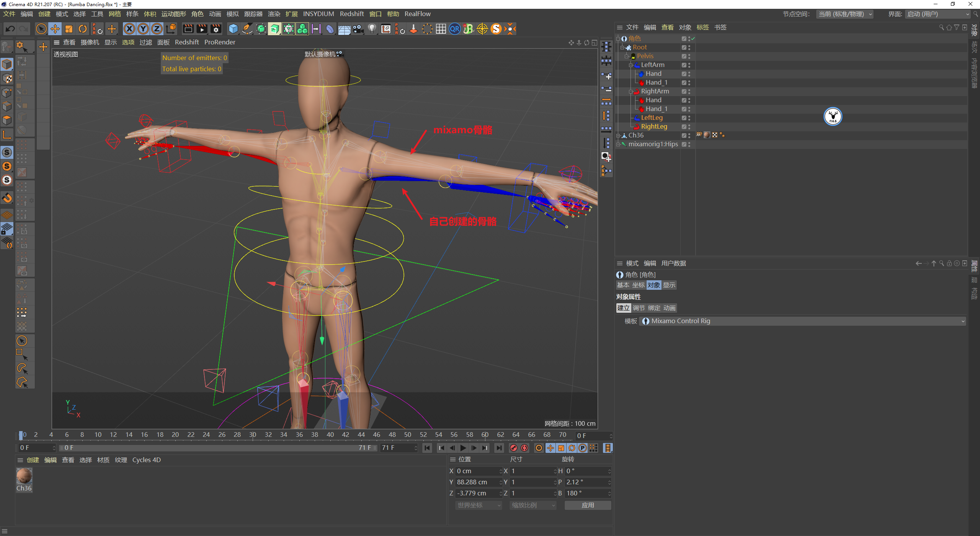This screenshot has height=536, width=980.
Task: Open the Mixamo Control Rig template dropdown
Action: [x=802, y=321]
